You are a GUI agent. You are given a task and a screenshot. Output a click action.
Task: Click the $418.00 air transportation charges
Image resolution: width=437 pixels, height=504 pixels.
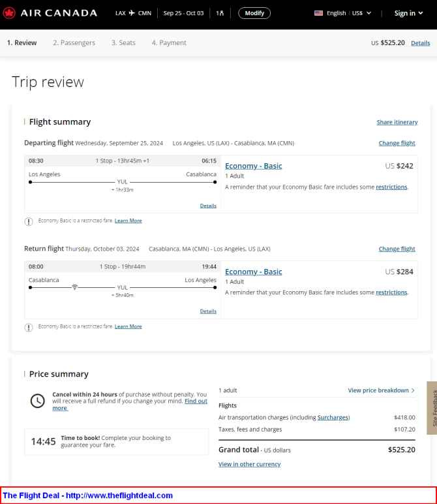tap(404, 418)
